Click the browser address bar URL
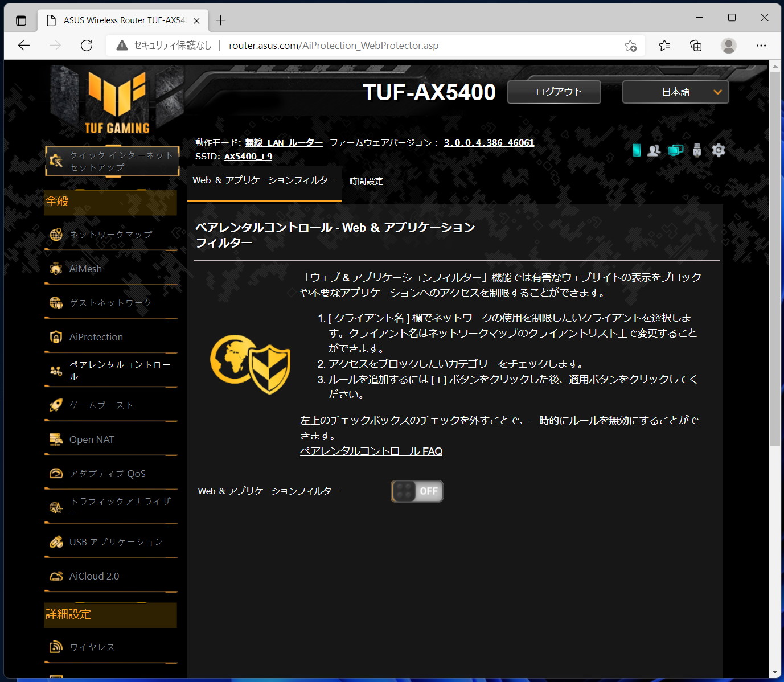Image resolution: width=784 pixels, height=682 pixels. click(x=334, y=46)
